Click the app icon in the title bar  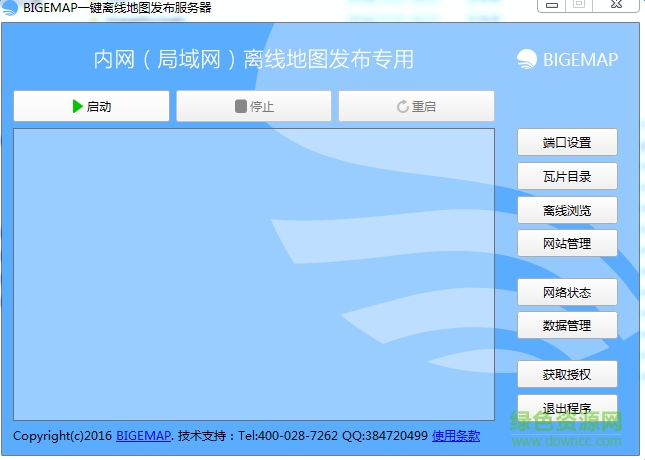10,7
